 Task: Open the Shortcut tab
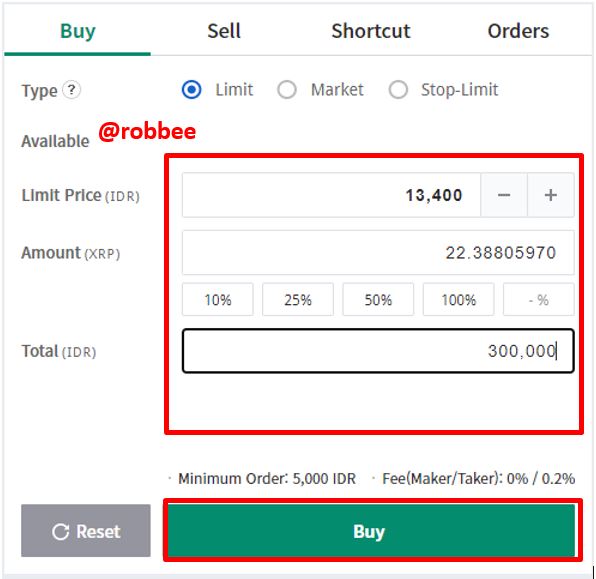(371, 31)
